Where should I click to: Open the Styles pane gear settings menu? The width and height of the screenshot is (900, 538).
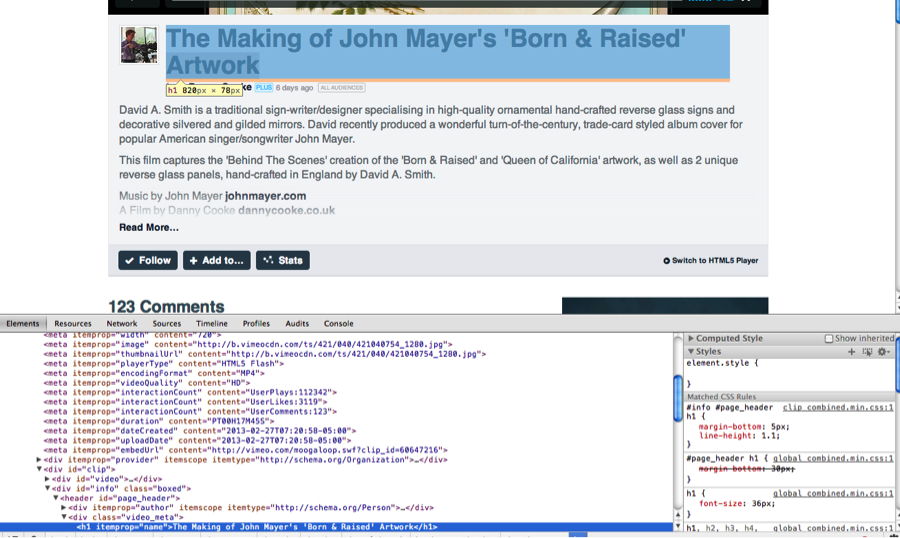(x=883, y=351)
